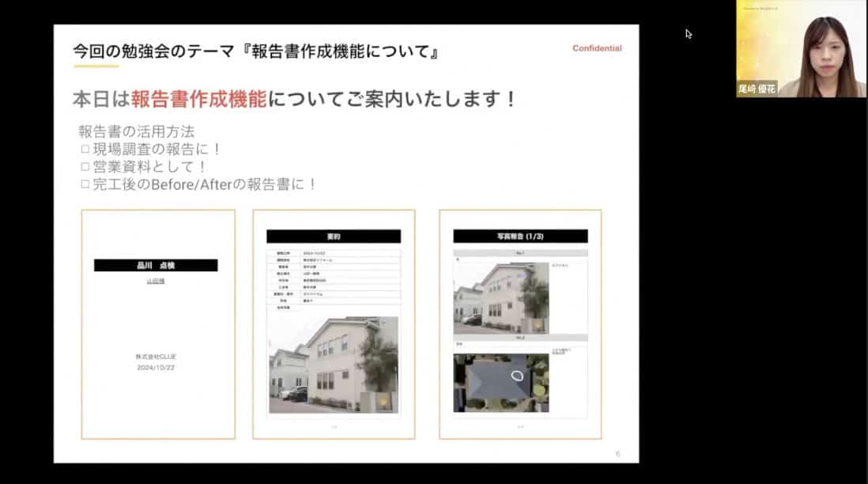Click the checkbox beside 現場調査の報告に！
The width and height of the screenshot is (868, 484).
(85, 149)
